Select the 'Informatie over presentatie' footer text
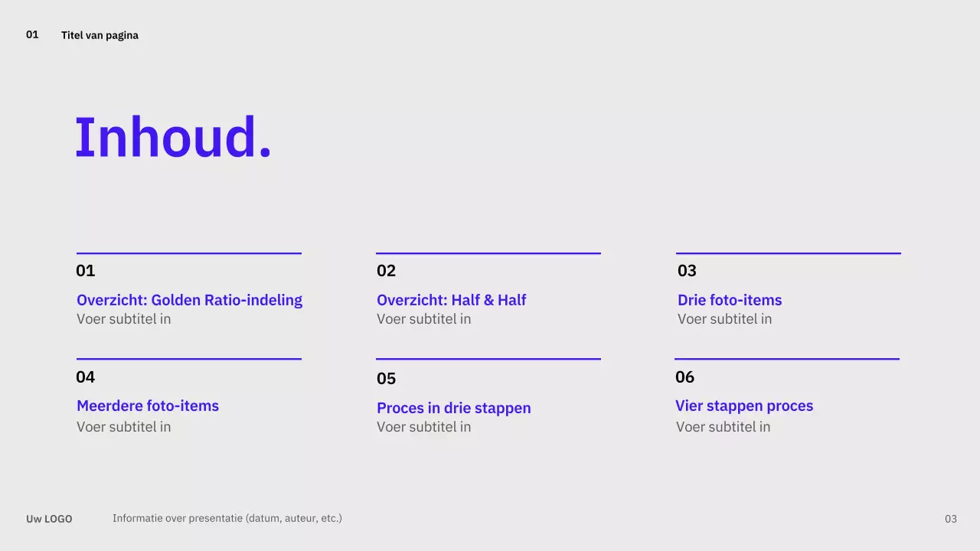Image resolution: width=980 pixels, height=551 pixels. pyautogui.click(x=227, y=518)
